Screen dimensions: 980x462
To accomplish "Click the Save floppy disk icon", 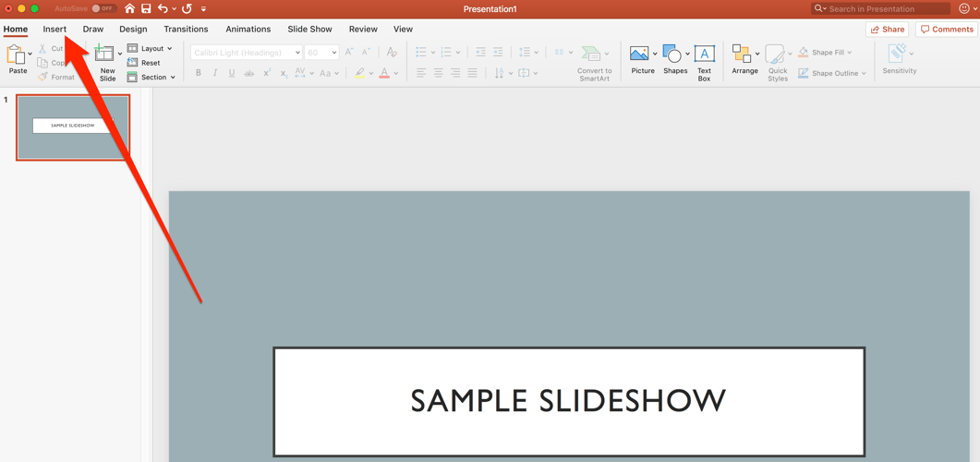I will (x=146, y=8).
